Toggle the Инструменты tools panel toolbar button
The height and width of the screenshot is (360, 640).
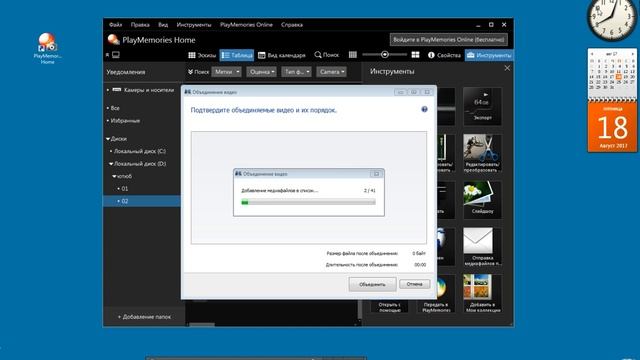489,55
